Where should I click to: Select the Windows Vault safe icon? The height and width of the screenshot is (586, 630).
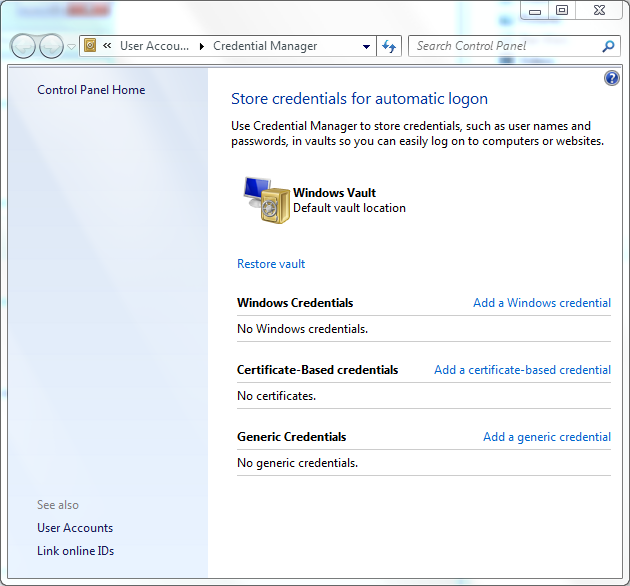point(267,200)
